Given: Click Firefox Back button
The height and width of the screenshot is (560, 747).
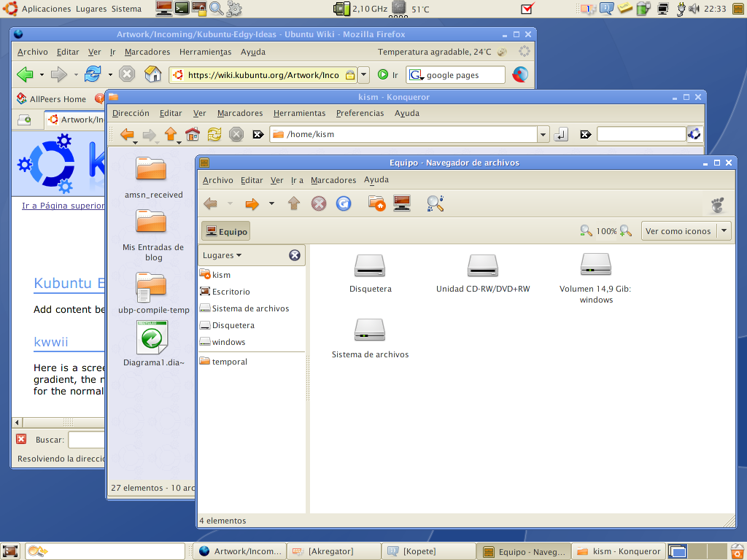Looking at the screenshot, I should pos(25,74).
